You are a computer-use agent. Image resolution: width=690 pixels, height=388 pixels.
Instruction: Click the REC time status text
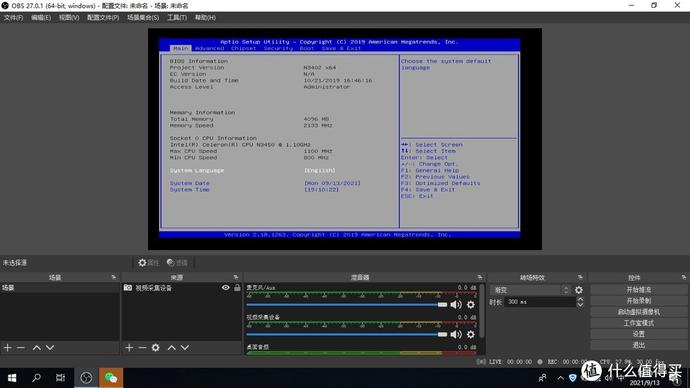click(x=568, y=362)
